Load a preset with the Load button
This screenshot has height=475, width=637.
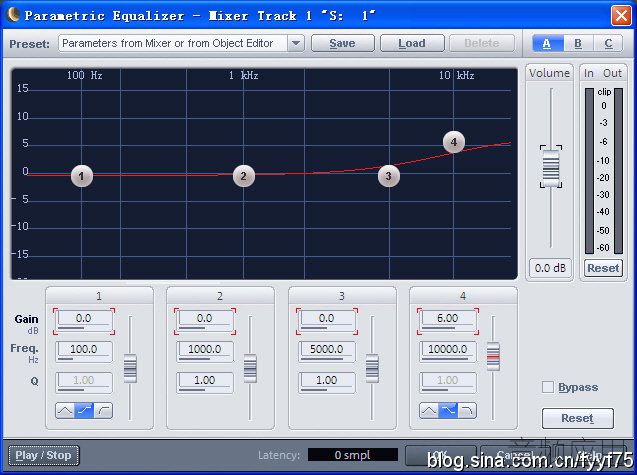pyautogui.click(x=412, y=43)
